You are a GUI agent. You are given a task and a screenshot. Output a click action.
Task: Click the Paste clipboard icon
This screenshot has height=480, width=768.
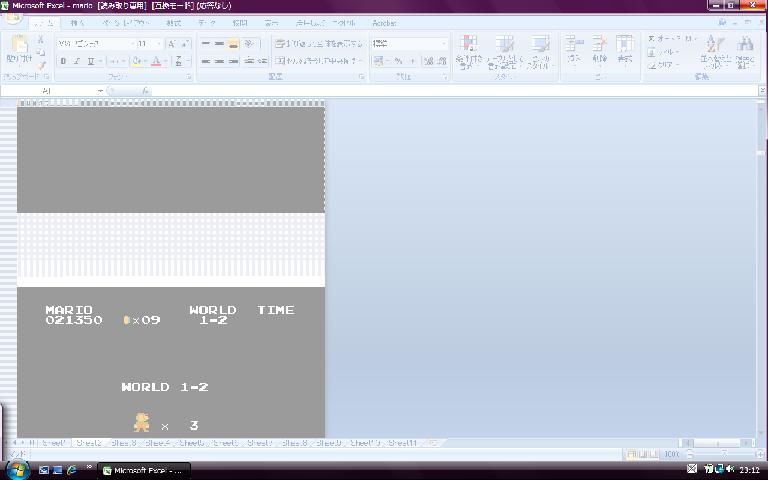(20, 44)
